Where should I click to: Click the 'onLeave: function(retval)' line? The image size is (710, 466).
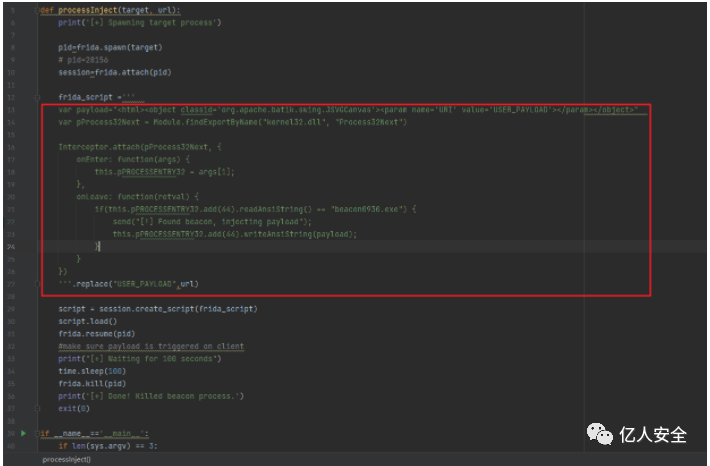click(137, 197)
